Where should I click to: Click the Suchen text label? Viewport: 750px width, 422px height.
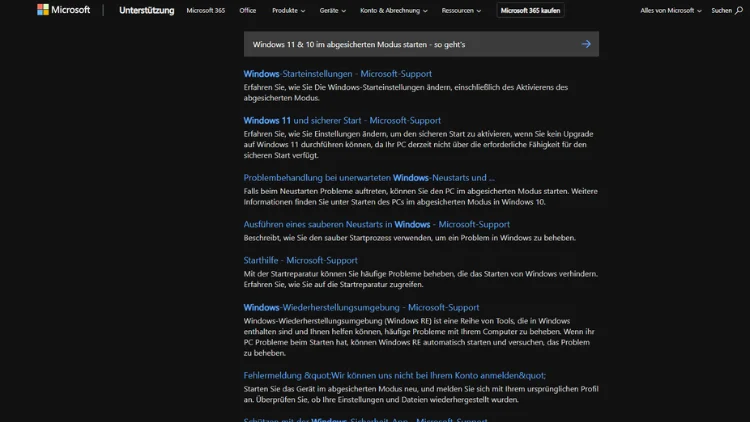(721, 10)
